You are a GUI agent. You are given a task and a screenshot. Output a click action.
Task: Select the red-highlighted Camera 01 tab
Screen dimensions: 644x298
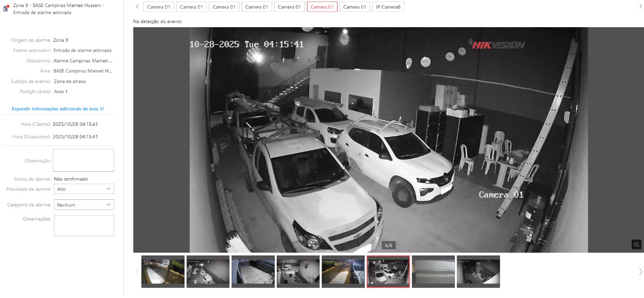coord(322,7)
